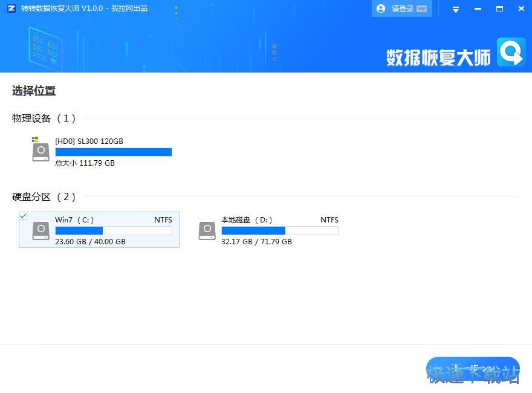This screenshot has height=393, width=532.
Task: Click the HD0 capacity usage bar
Action: pyautogui.click(x=113, y=152)
